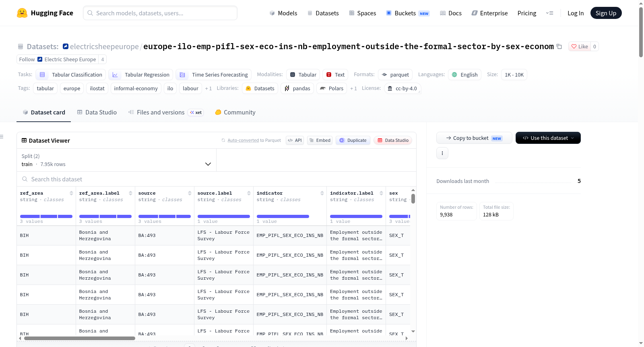Open the Datasets nav item
Viewport: 644px width, 347px height.
pyautogui.click(x=323, y=13)
